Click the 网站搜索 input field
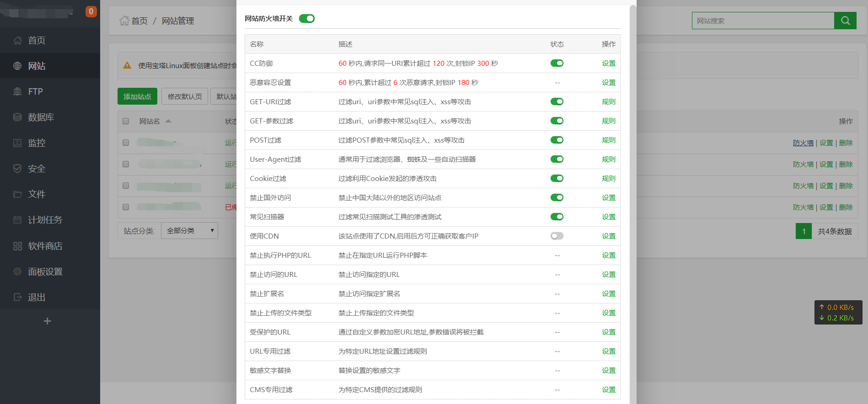This screenshot has width=868, height=404. [x=763, y=21]
